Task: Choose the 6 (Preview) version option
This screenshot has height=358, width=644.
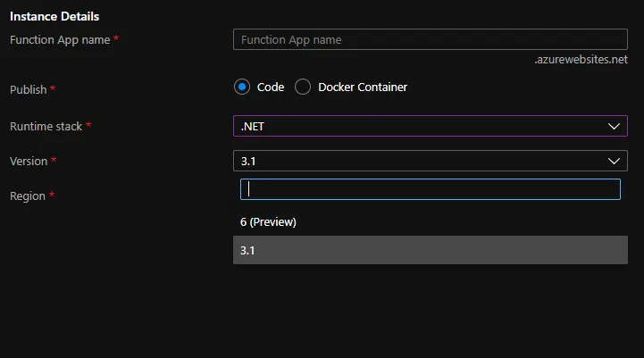Action: tap(268, 221)
